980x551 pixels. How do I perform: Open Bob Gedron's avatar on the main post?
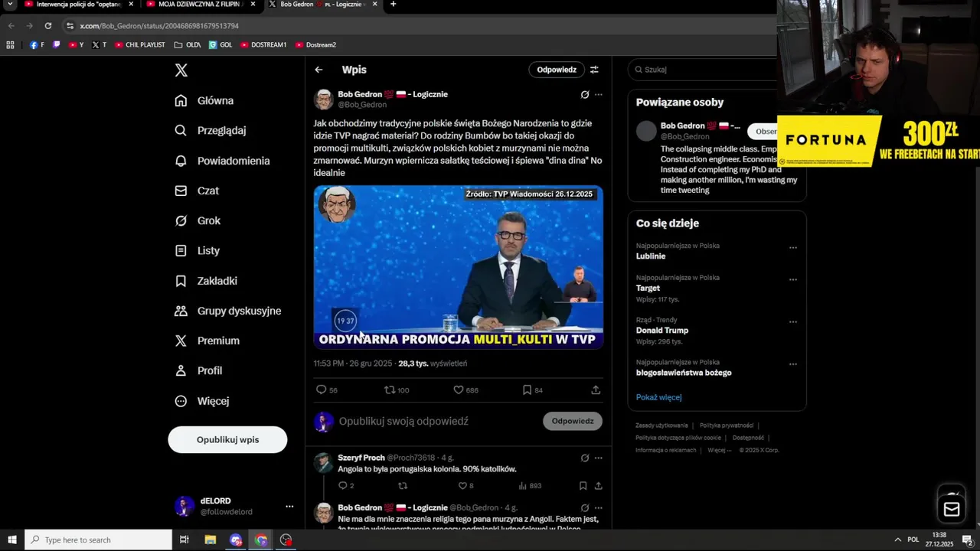click(x=324, y=99)
